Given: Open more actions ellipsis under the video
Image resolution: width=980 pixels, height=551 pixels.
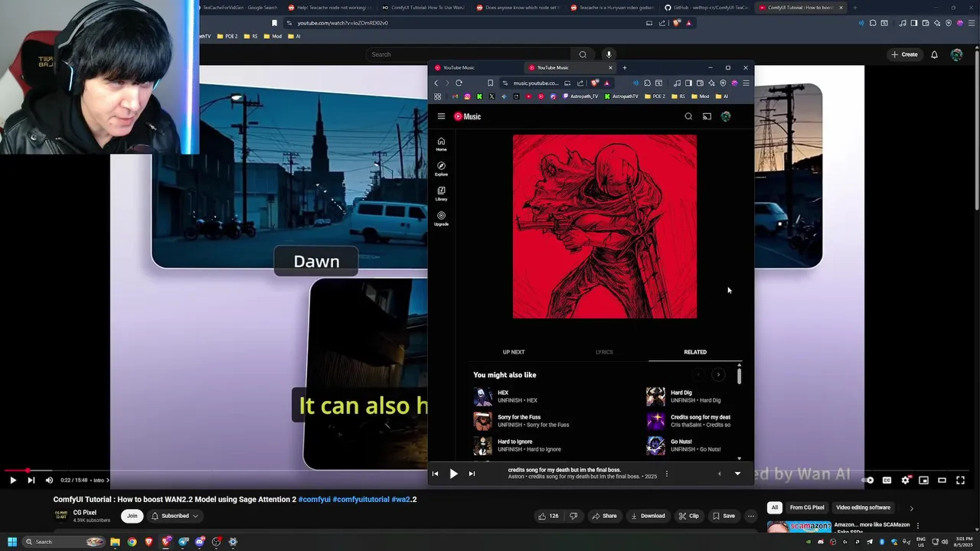Looking at the screenshot, I should 751,516.
